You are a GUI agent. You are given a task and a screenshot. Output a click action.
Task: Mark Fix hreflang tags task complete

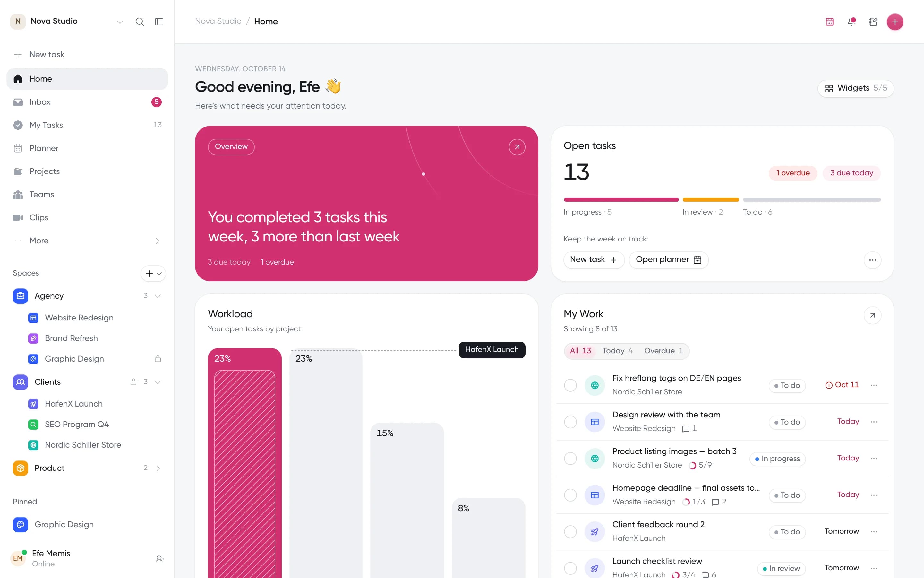pyautogui.click(x=570, y=385)
